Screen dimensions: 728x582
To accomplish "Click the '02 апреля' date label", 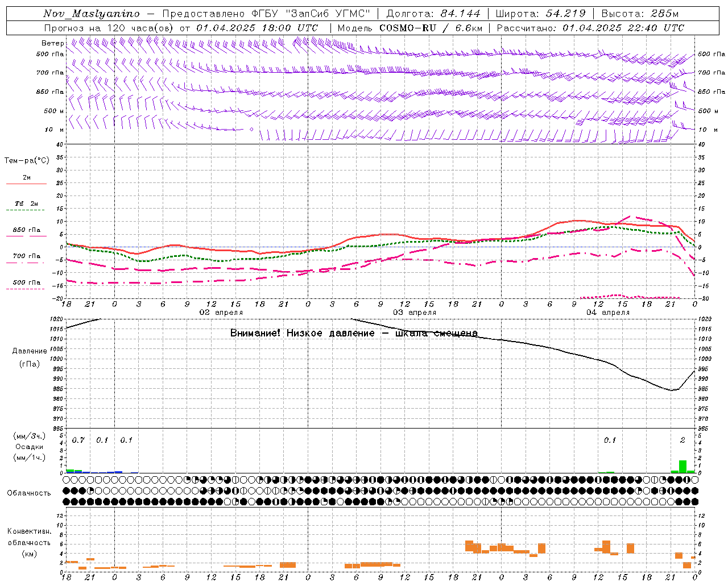I will [221, 313].
